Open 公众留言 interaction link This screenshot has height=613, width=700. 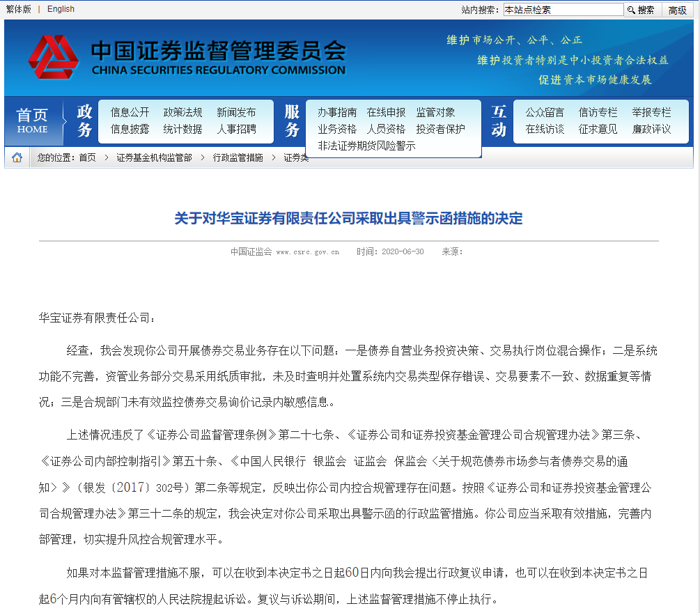545,112
